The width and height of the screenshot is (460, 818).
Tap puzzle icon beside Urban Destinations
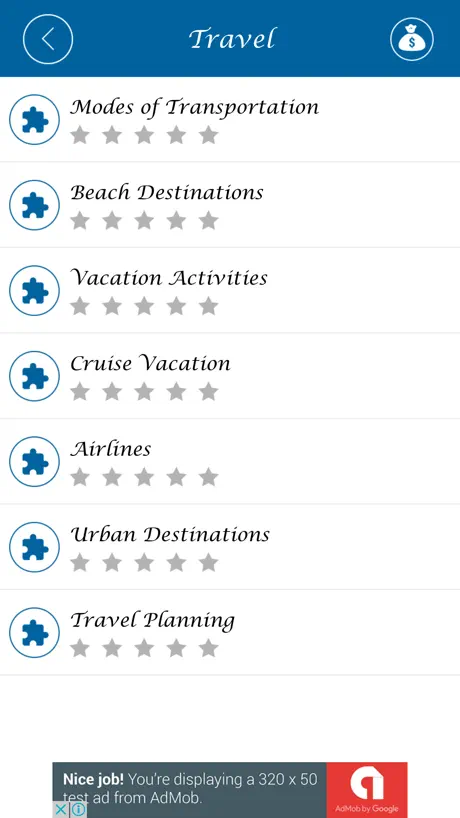point(35,547)
